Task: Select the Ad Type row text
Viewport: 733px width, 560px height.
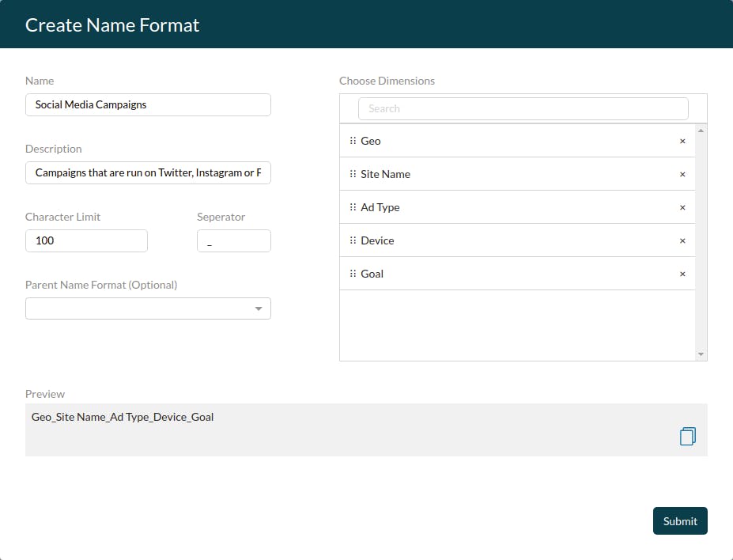Action: [x=380, y=207]
